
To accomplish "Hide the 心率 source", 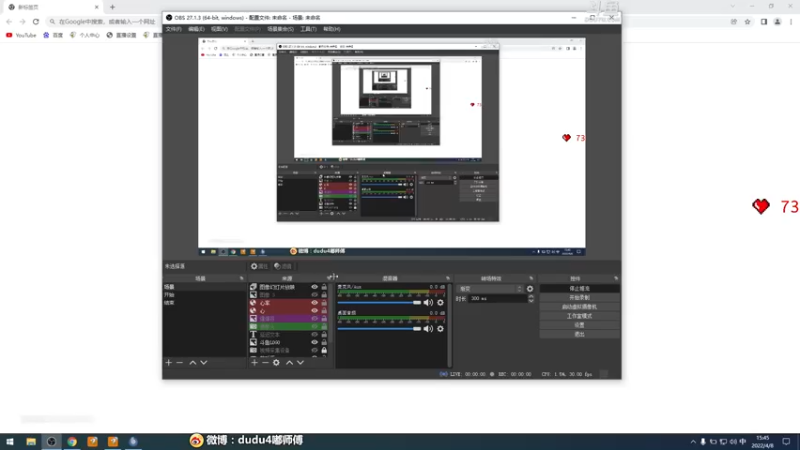I will click(314, 303).
